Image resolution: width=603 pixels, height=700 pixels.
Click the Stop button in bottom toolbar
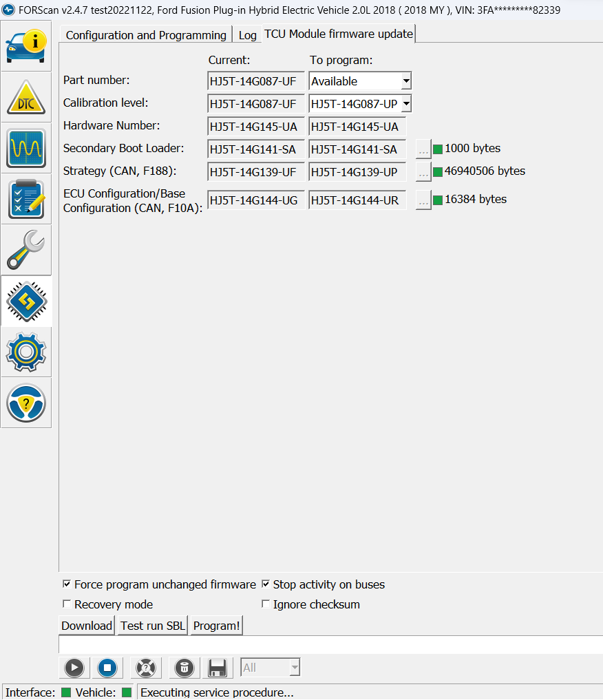(107, 667)
